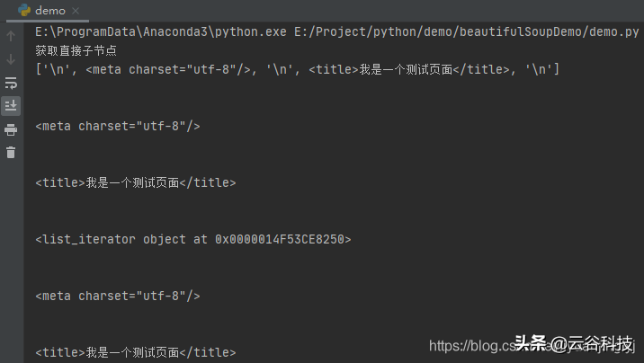Open the blog URL watermark link
The width and height of the screenshot is (644, 363).
(x=532, y=346)
